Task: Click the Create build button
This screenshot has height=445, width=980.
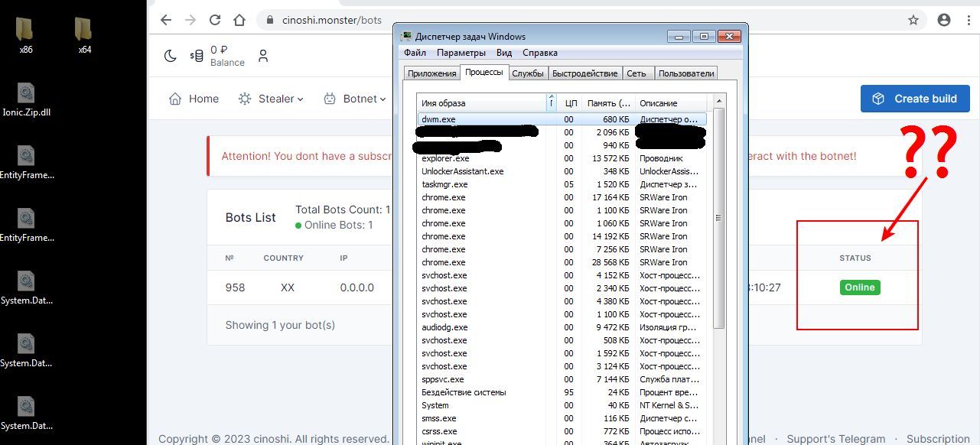Action: coord(915,99)
